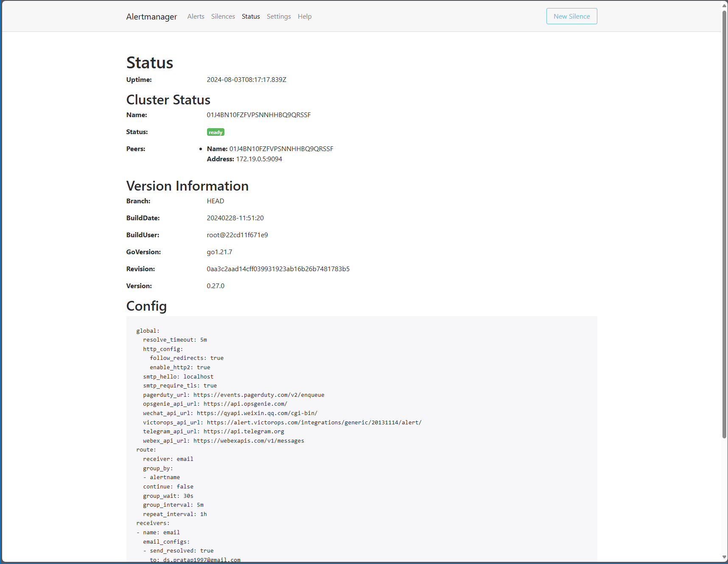Click the repeat_interval: 1h config line
The height and width of the screenshot is (564, 728).
(175, 514)
